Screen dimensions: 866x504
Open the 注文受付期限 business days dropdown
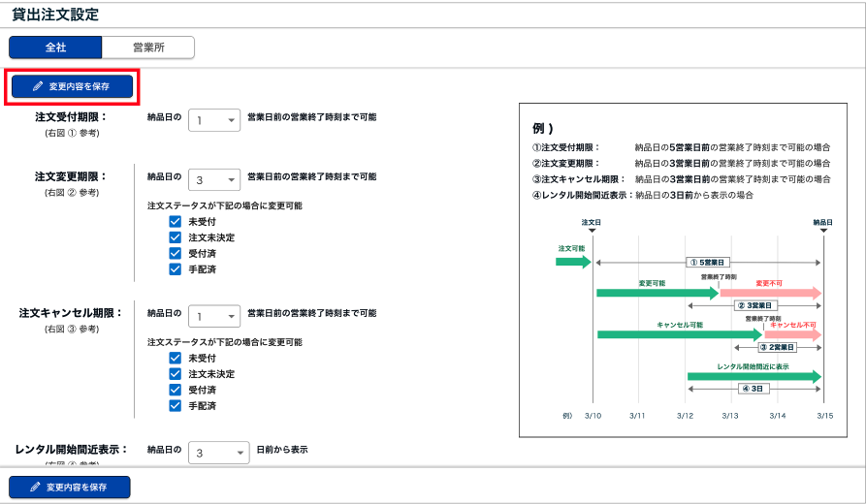(x=213, y=121)
